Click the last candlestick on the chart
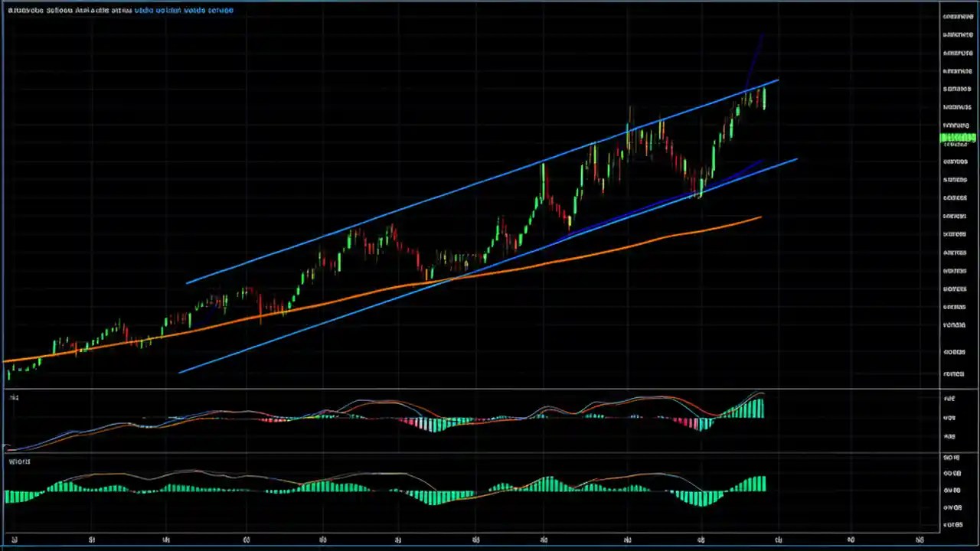 (766, 99)
